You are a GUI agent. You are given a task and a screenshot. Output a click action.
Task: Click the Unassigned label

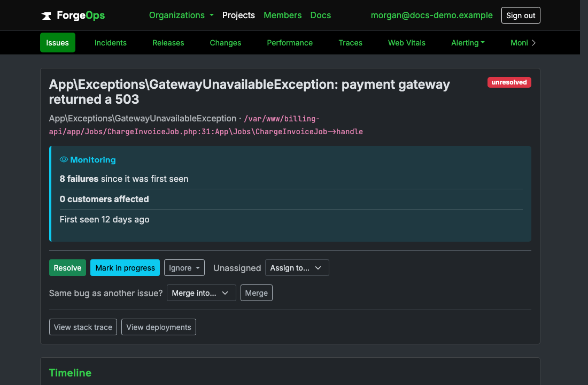(x=237, y=268)
